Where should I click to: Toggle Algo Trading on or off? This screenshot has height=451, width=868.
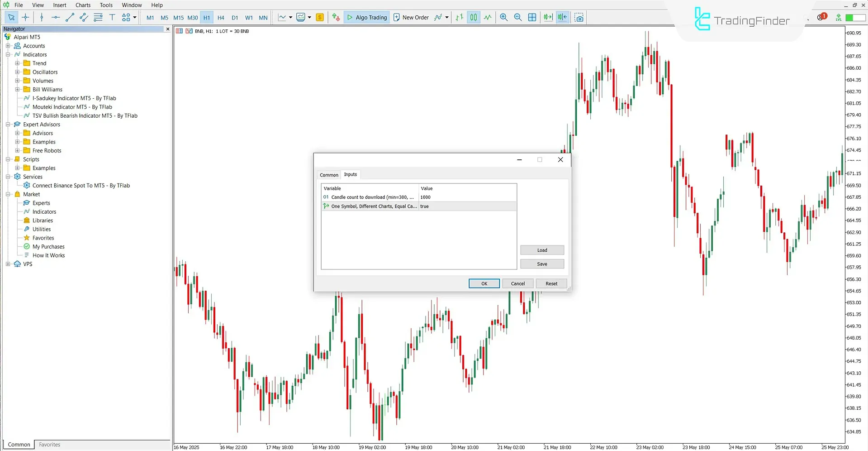coord(367,17)
